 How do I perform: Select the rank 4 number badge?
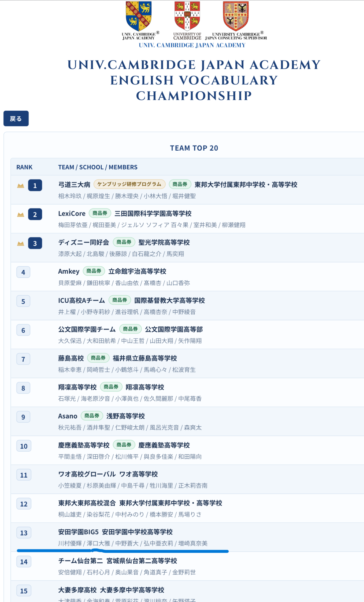coord(23,272)
